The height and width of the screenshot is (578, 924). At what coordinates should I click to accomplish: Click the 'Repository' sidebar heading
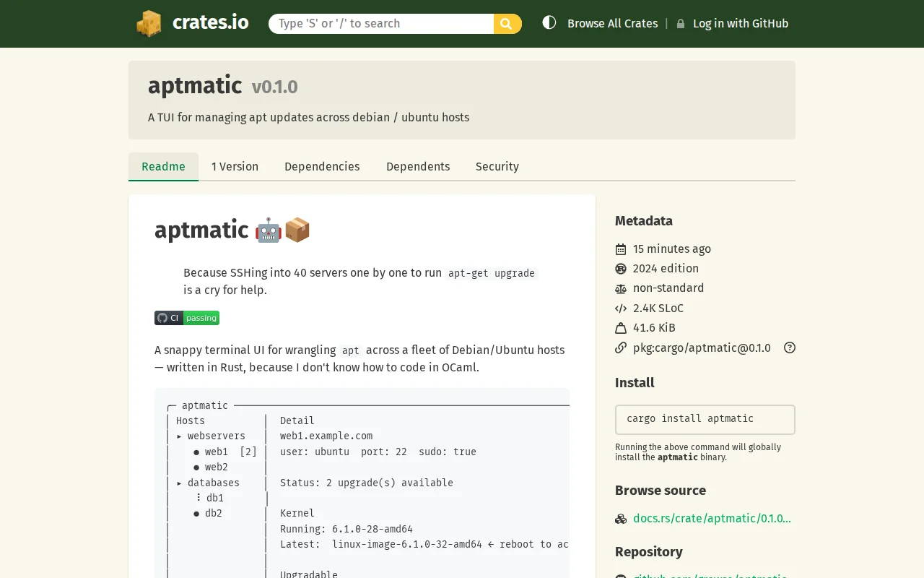pos(649,552)
